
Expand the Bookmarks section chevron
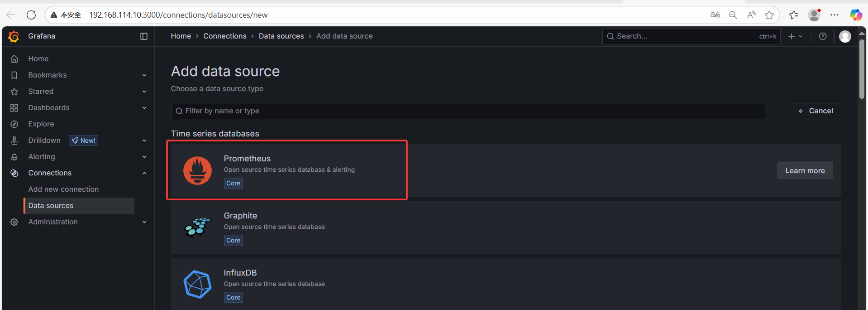click(144, 75)
